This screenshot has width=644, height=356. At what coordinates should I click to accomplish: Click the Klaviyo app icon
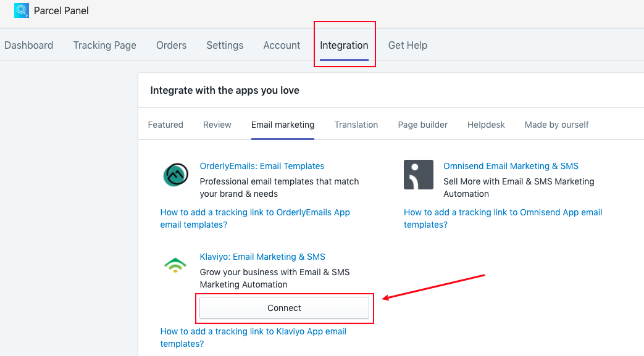click(175, 265)
